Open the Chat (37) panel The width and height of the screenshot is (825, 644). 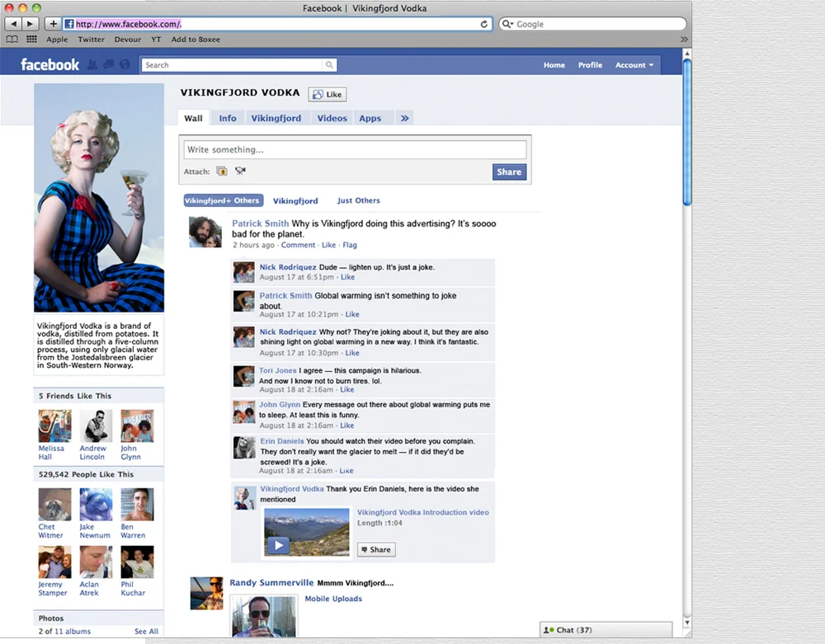pos(606,630)
